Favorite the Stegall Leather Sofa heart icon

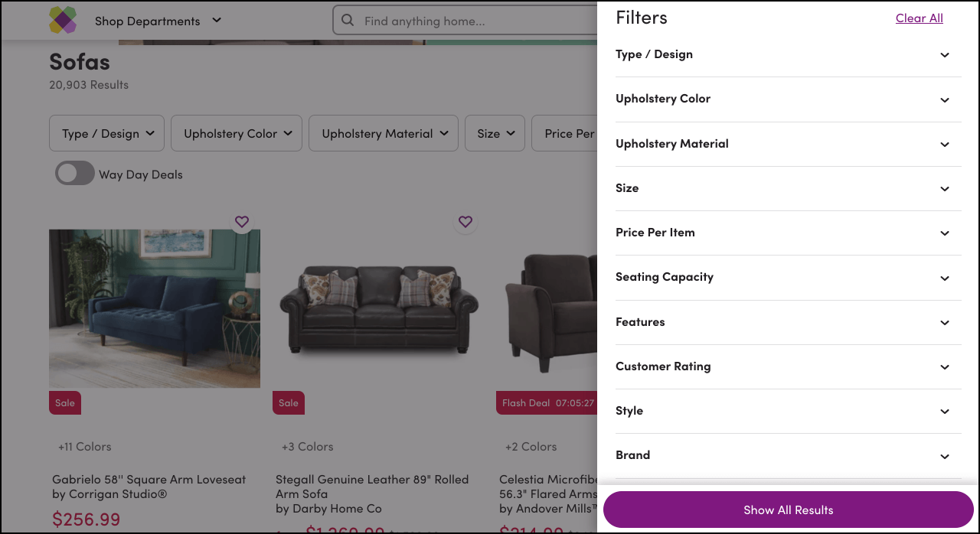[x=465, y=222]
